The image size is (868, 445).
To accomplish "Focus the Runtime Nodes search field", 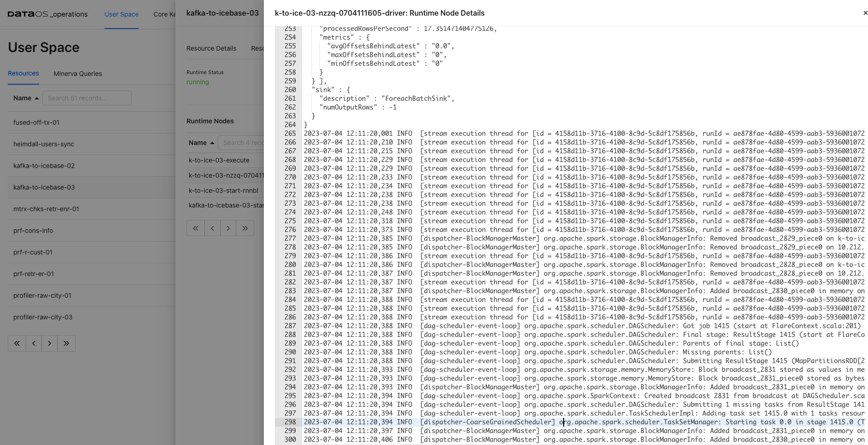I will pos(241,143).
